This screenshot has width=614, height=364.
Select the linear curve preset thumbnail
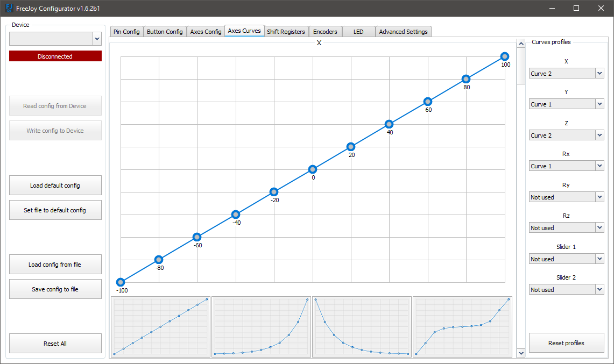pos(160,327)
